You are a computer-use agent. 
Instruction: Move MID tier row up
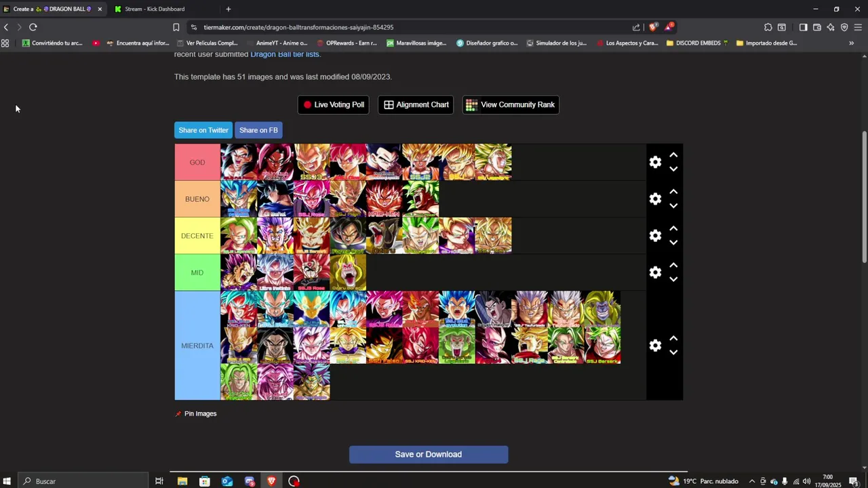tap(673, 265)
